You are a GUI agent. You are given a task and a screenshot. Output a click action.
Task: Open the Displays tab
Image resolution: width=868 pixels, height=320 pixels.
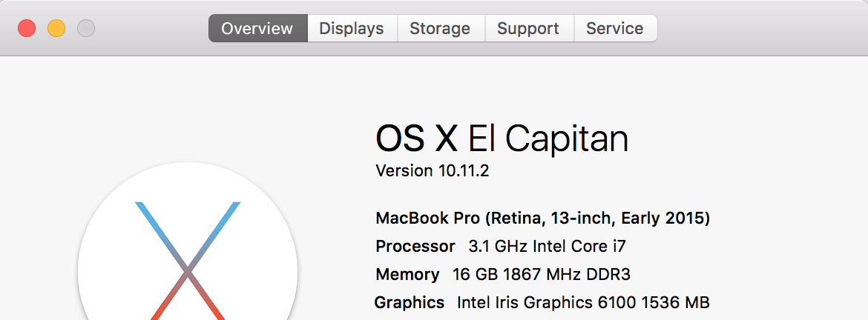pos(352,29)
